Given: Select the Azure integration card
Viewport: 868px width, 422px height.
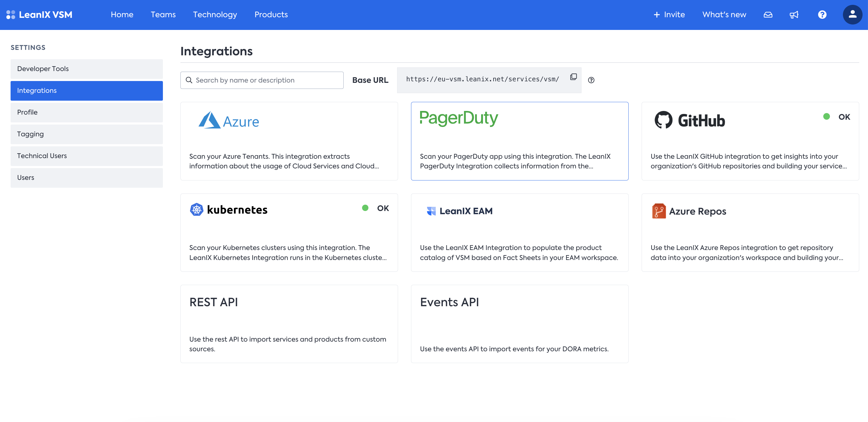Looking at the screenshot, I should (289, 141).
